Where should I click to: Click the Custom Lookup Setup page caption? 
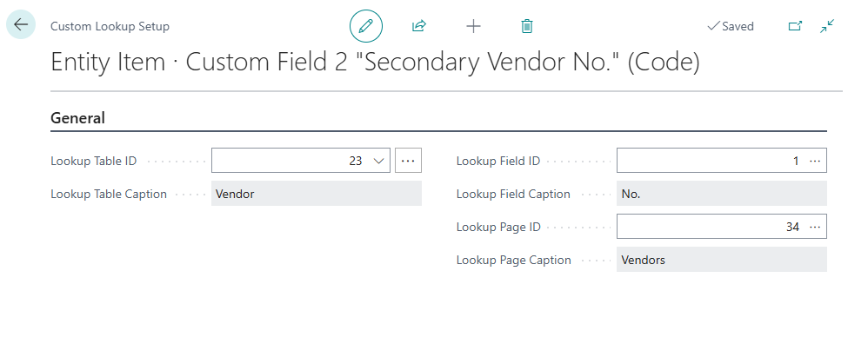(x=110, y=26)
